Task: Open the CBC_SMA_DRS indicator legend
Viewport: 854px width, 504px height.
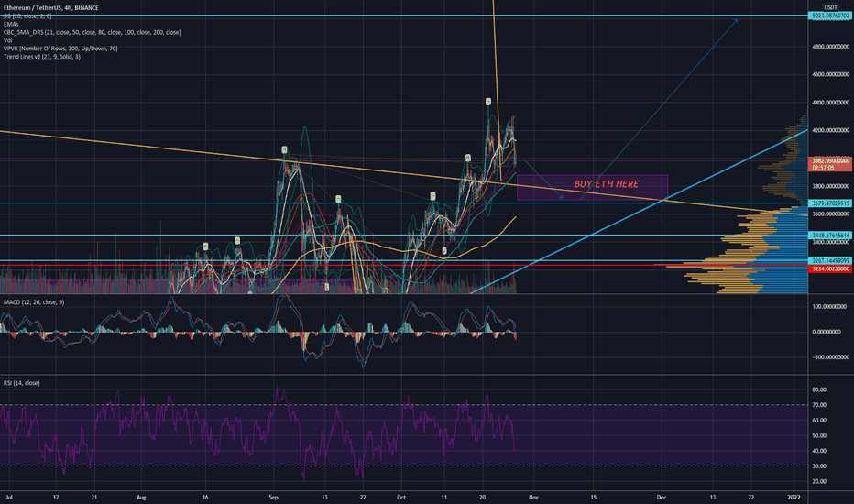Action: click(x=92, y=32)
